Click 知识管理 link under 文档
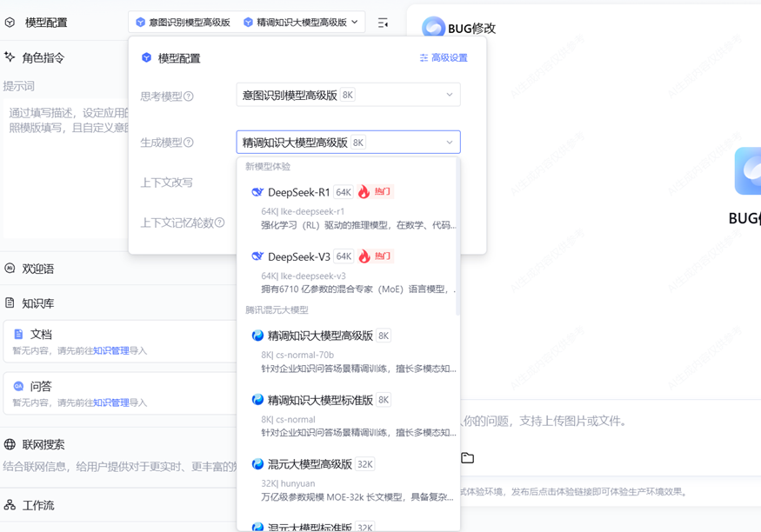The height and width of the screenshot is (532, 761). click(x=111, y=350)
